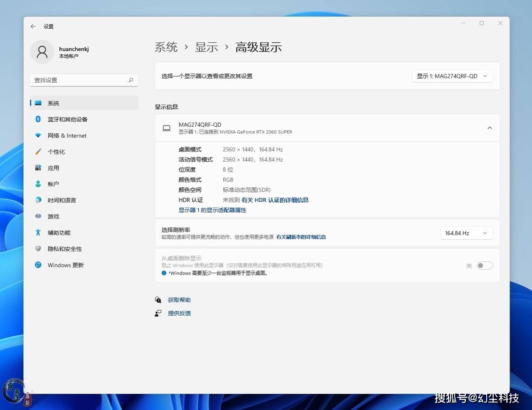Click the person icon beside 帐户
This screenshot has height=410, width=532.
(x=38, y=184)
